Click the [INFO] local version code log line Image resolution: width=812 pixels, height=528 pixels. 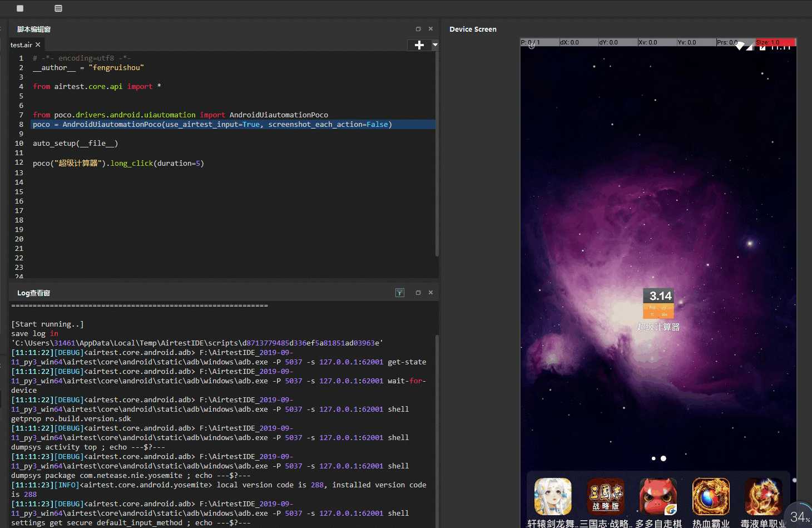[219, 490]
